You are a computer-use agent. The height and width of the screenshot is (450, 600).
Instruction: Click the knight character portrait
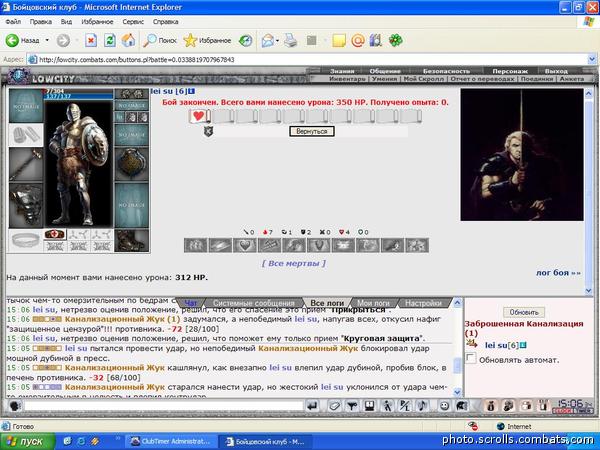[x=79, y=163]
